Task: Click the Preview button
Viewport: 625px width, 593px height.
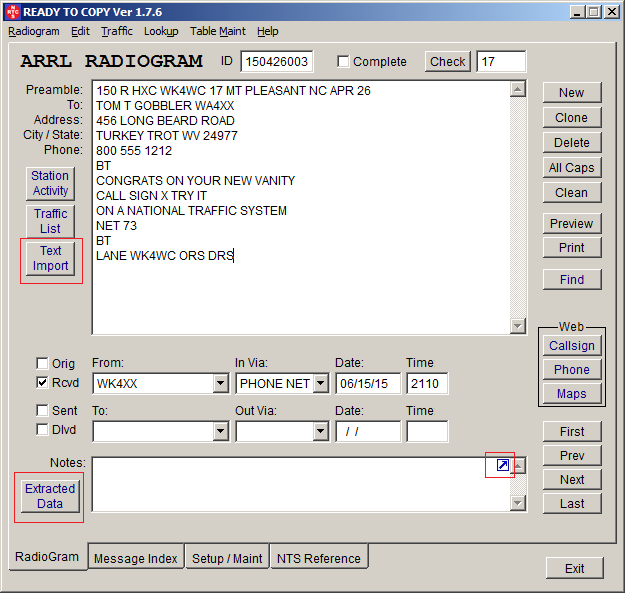Action: coord(572,224)
